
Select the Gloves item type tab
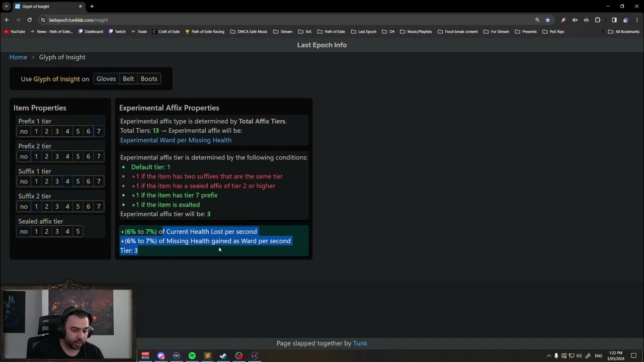coord(106,79)
